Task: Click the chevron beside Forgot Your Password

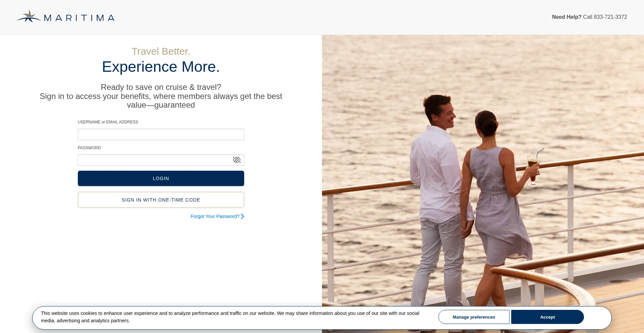Action: pos(243,216)
